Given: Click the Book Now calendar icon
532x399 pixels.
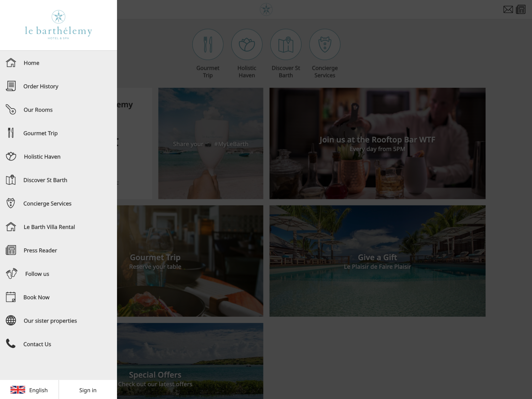Looking at the screenshot, I should 11,297.
